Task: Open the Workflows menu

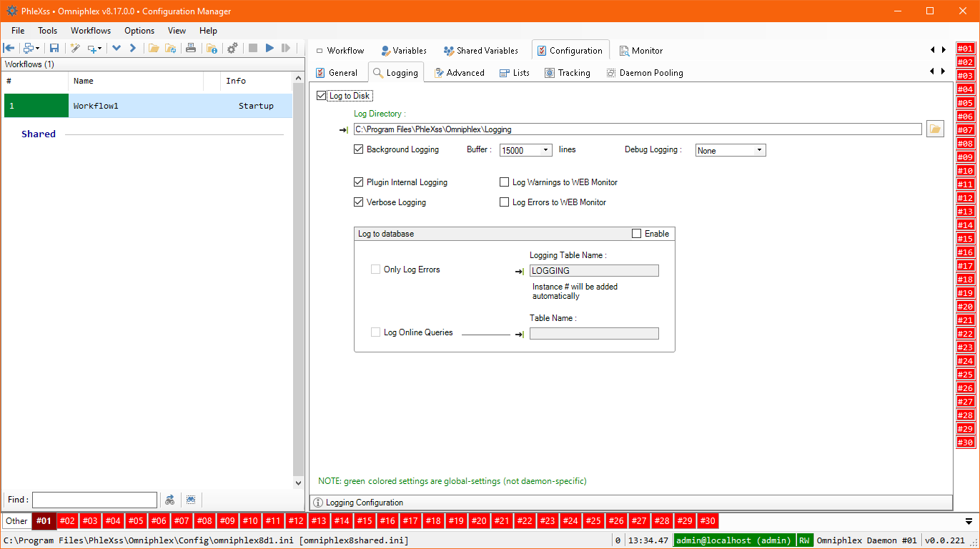Action: pos(91,31)
